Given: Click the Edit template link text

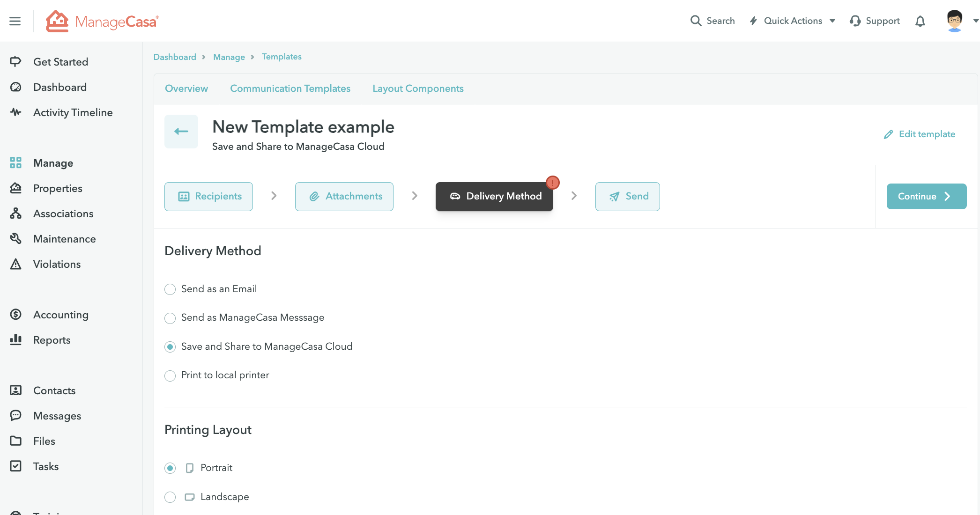Looking at the screenshot, I should pos(927,134).
